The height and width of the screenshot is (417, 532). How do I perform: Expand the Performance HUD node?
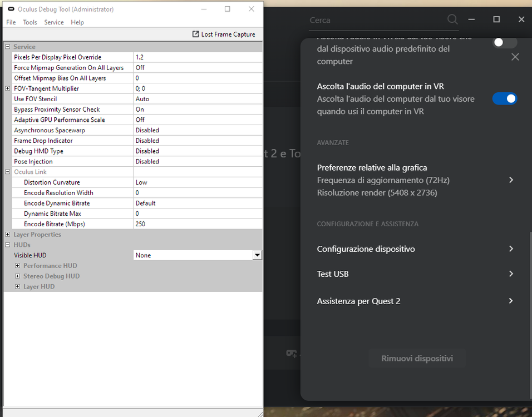17,265
